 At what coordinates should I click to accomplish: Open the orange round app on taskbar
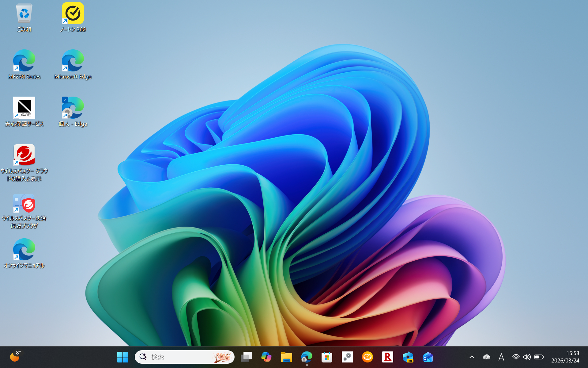[x=367, y=357]
